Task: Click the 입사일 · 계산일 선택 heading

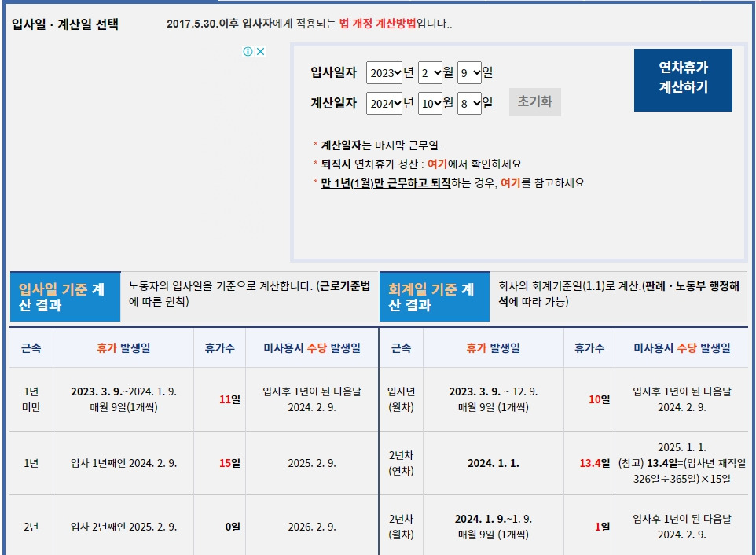Action: 65,24
